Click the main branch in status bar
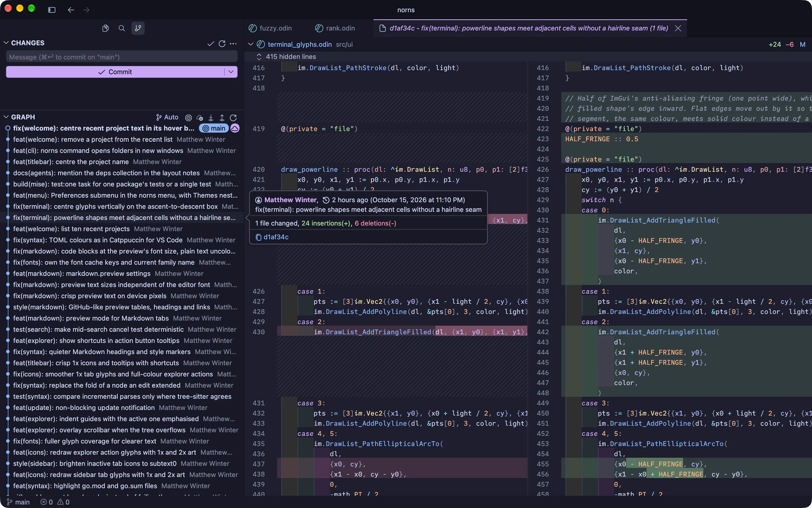This screenshot has height=508, width=812. coord(18,502)
